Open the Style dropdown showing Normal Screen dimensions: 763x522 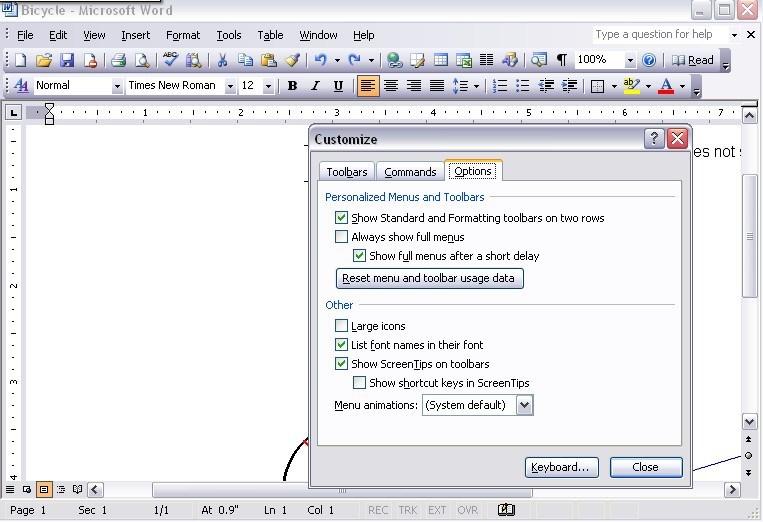coord(117,86)
